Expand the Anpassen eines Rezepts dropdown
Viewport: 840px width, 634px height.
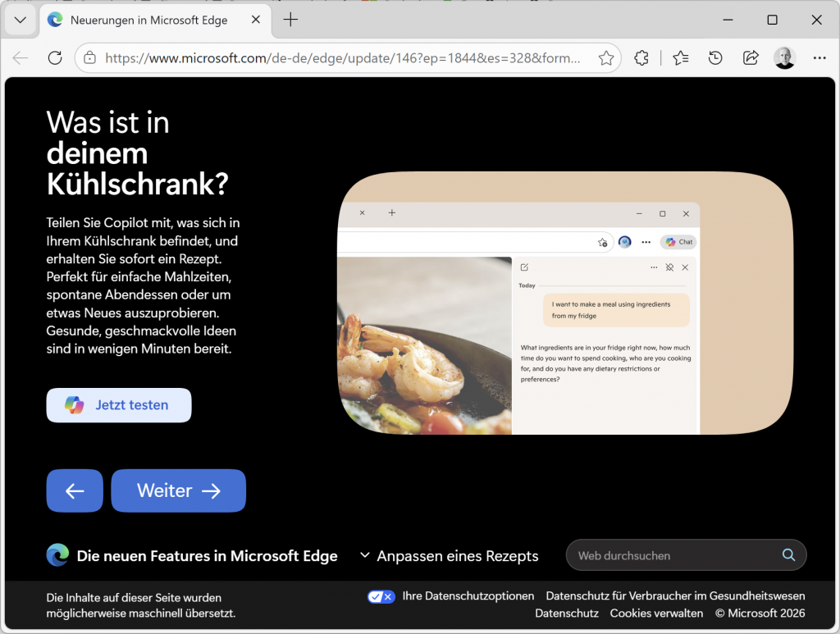pyautogui.click(x=449, y=556)
